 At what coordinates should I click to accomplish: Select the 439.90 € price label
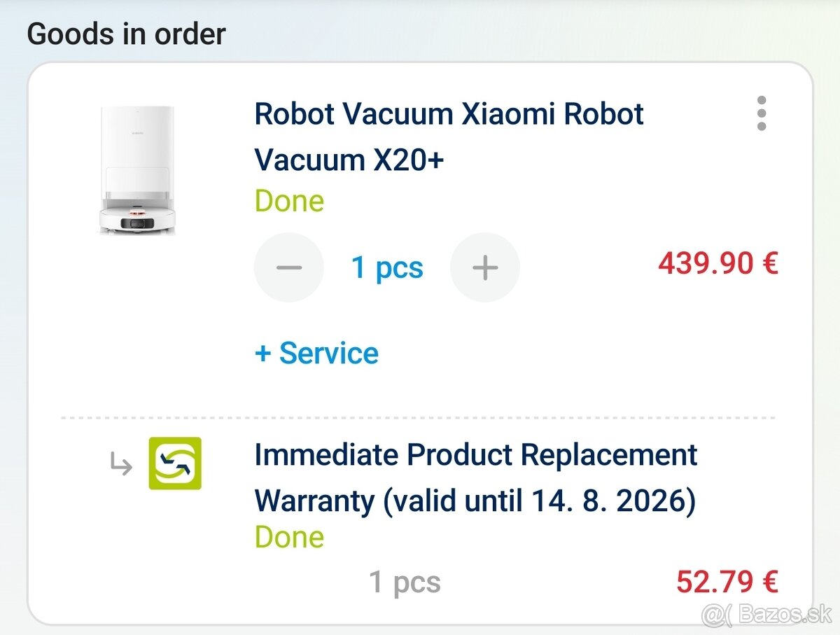point(719,263)
